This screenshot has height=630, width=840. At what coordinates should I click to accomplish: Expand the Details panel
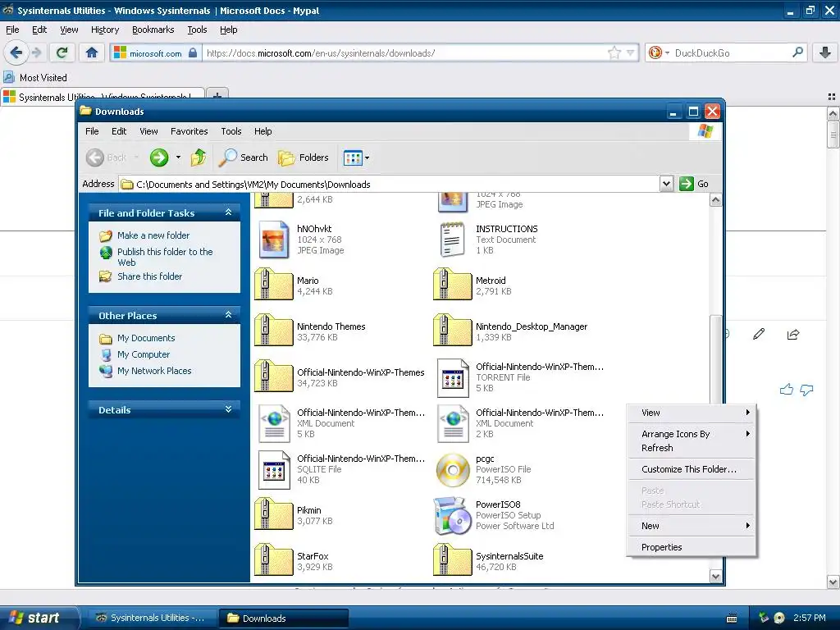(228, 409)
